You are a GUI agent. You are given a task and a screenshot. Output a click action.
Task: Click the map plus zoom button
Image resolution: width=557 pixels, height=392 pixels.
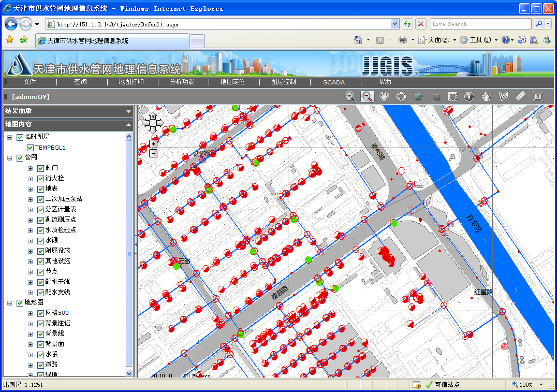pos(153,143)
